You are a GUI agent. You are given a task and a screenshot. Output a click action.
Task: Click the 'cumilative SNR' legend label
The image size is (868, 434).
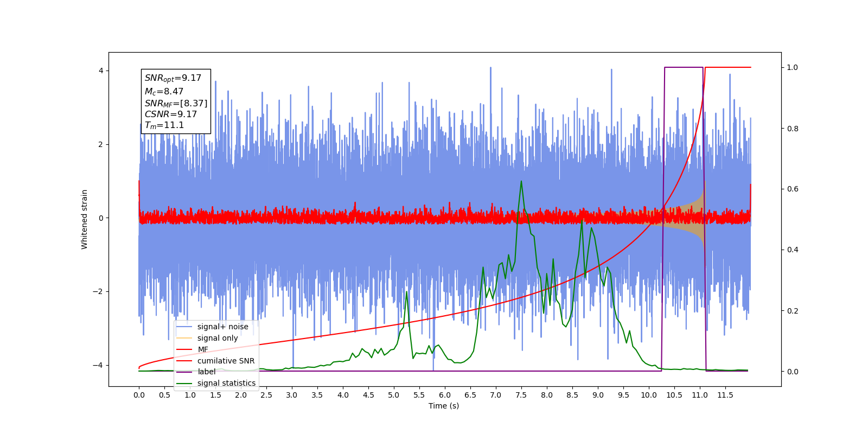(226, 361)
